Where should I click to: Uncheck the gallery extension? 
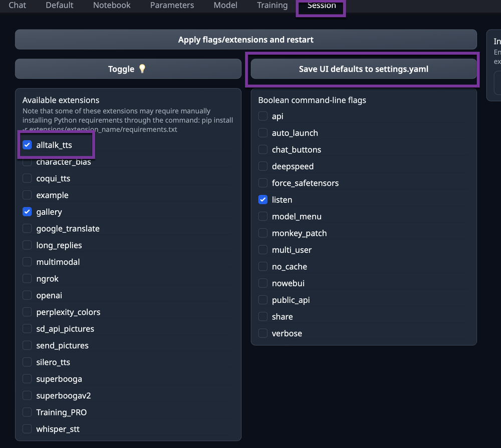(x=27, y=212)
